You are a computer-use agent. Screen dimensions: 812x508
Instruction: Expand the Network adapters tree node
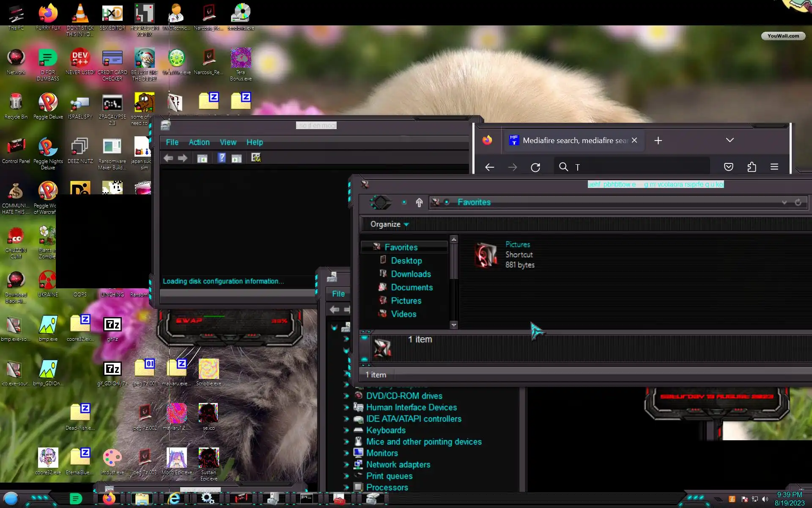tap(346, 464)
